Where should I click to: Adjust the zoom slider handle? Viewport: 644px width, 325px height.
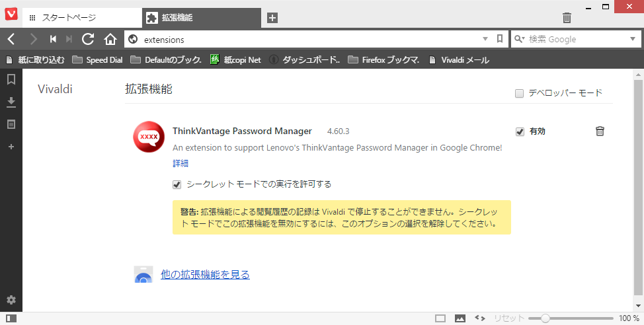(545, 318)
